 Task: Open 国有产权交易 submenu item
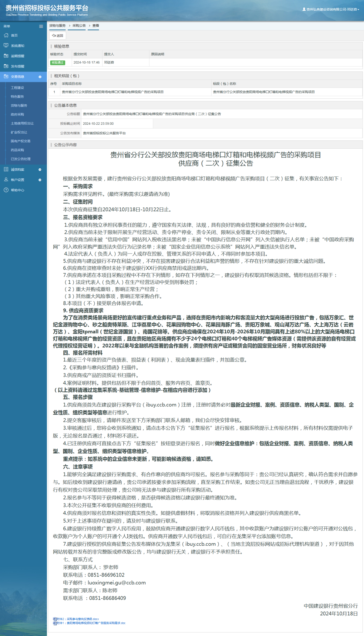point(21,141)
